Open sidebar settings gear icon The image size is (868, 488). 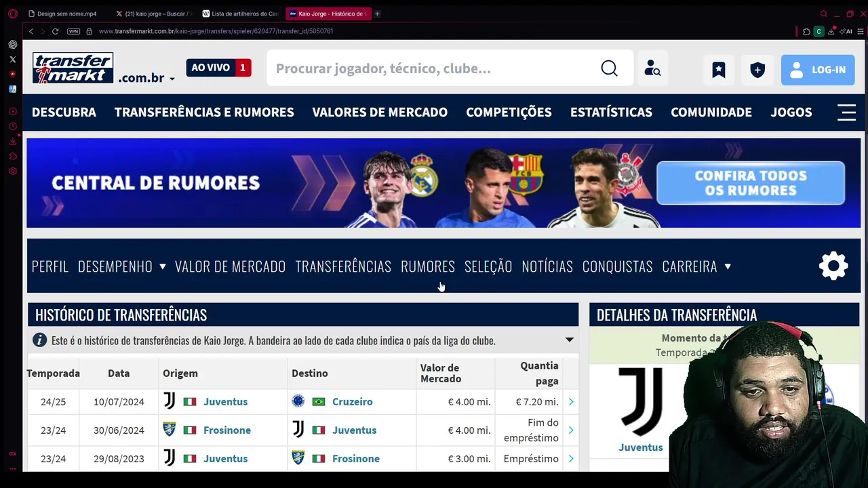pyautogui.click(x=13, y=171)
